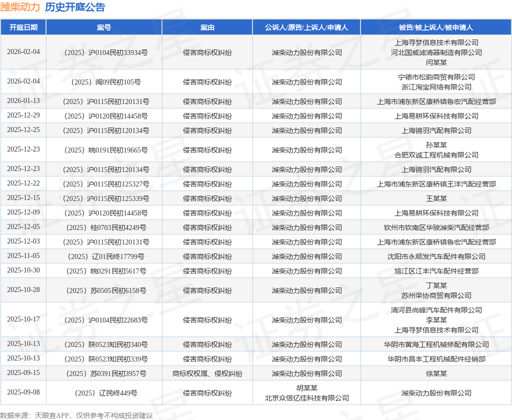
Task: Click case number (2025)皖0191民初19665号
Action: pyautogui.click(x=106, y=150)
